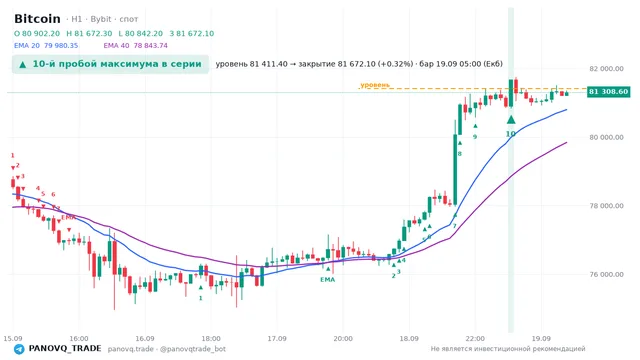Click the large green triangle marker above 10
This screenshot has width=640, height=360.
click(511, 120)
